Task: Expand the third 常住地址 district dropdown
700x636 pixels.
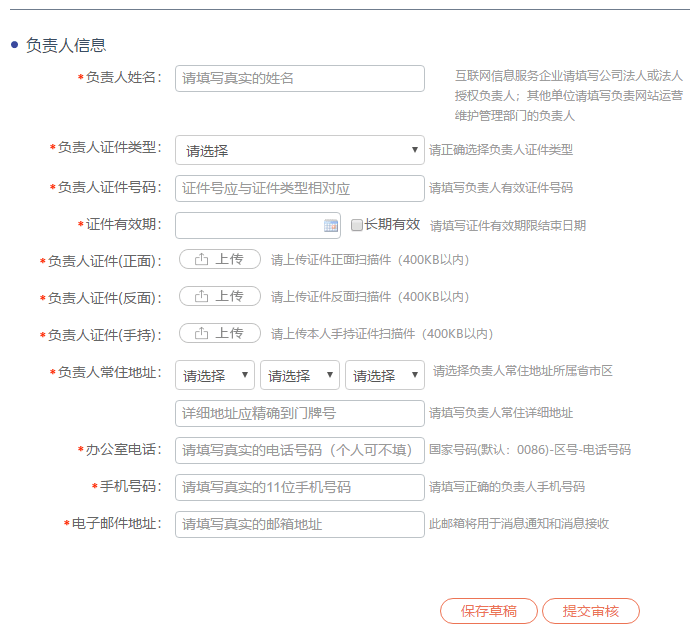Action: 385,376
